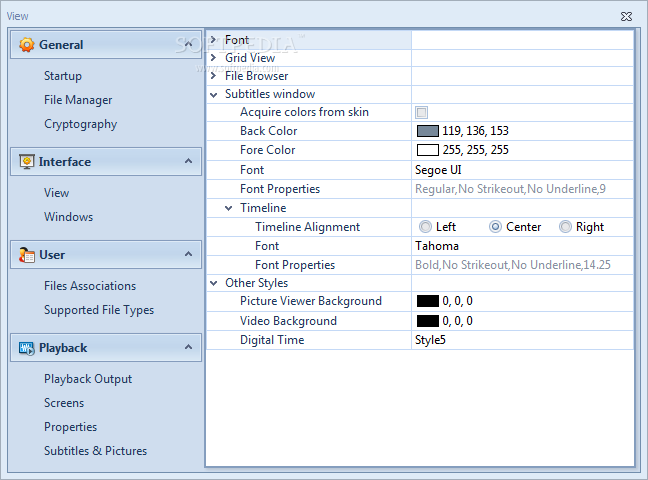Collapse the Playback section chevron
Screen dimensions: 648x480
188,347
